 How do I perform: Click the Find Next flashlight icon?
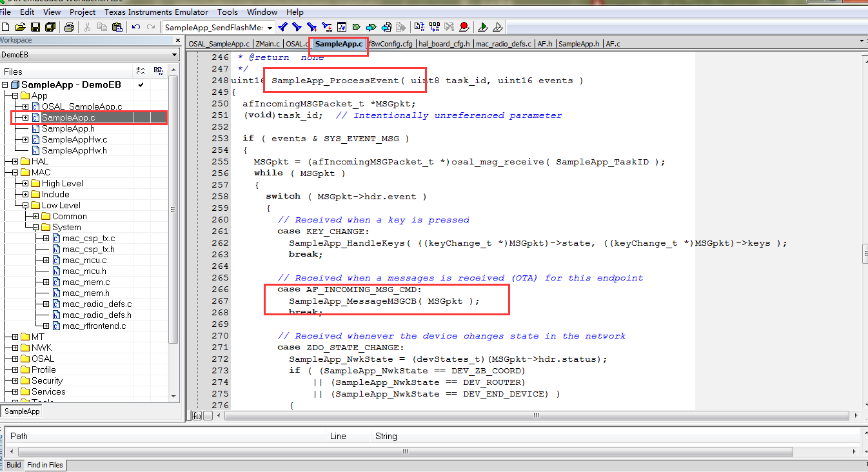coord(297,27)
